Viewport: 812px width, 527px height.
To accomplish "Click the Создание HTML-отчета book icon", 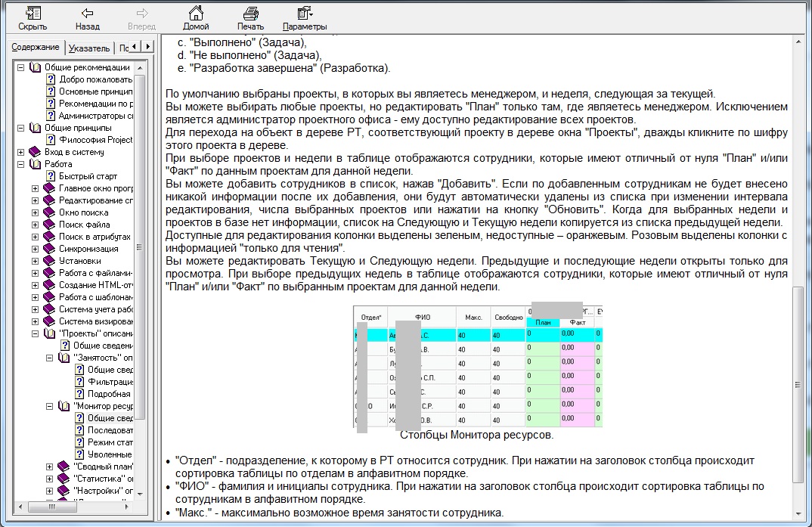I will (x=49, y=285).
